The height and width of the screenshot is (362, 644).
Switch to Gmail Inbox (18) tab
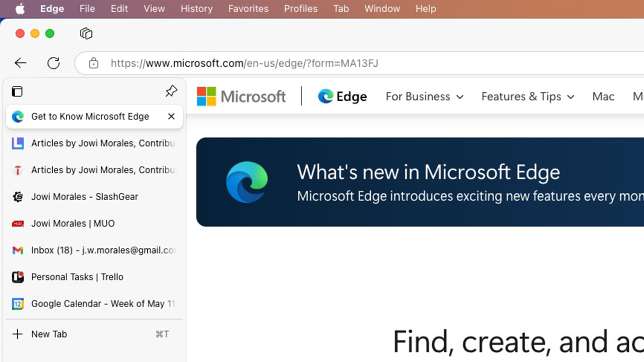pyautogui.click(x=94, y=250)
